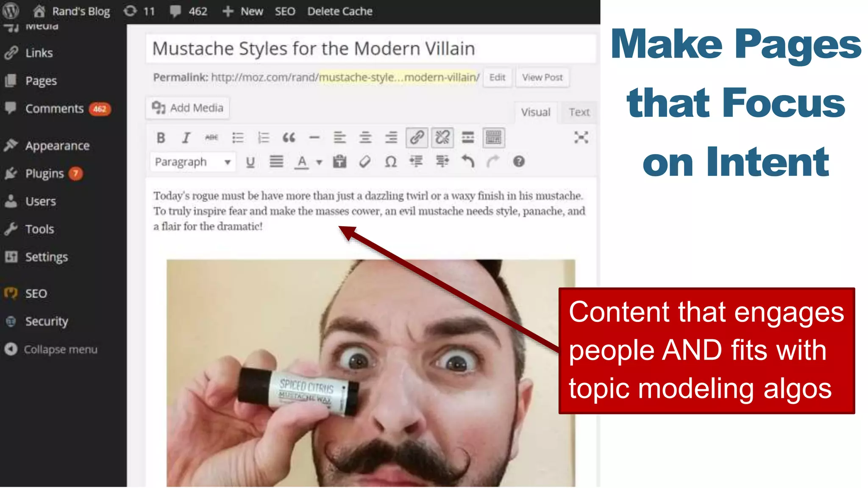Click the WordPress logo in admin bar
Screen dimensions: 868x488
11,11
